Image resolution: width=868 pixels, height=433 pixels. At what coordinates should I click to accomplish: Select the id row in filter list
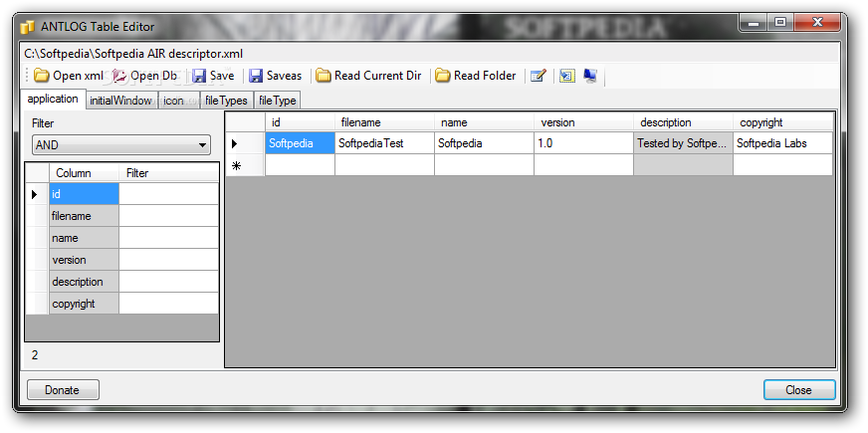[84, 194]
